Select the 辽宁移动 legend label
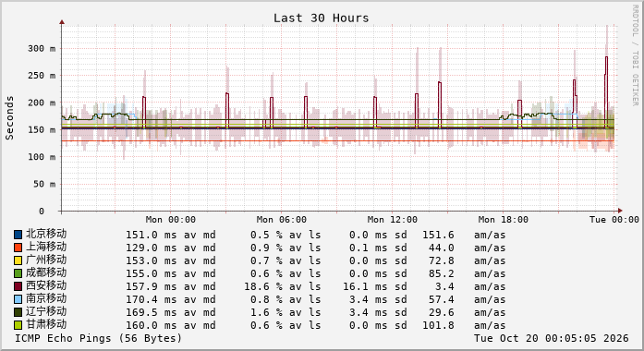Image resolution: width=644 pixels, height=351 pixels. [x=46, y=311]
